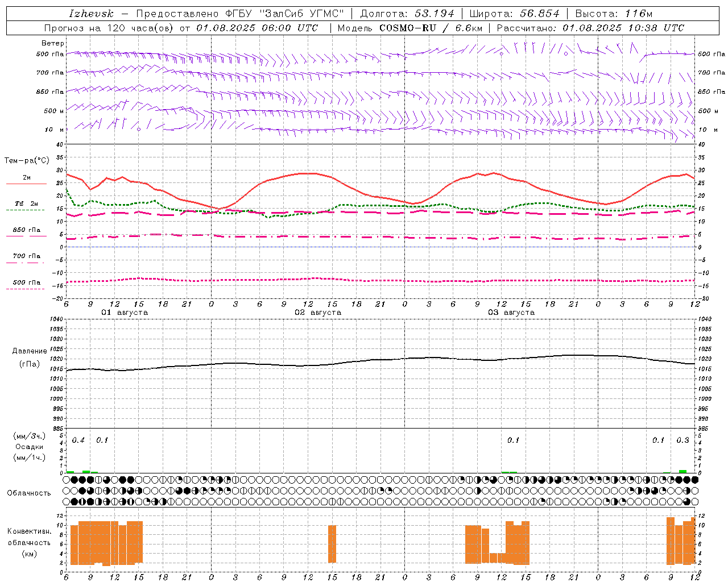Click the 'Долгота: 53.194' longitude value
The image size is (728, 582).
407,14
